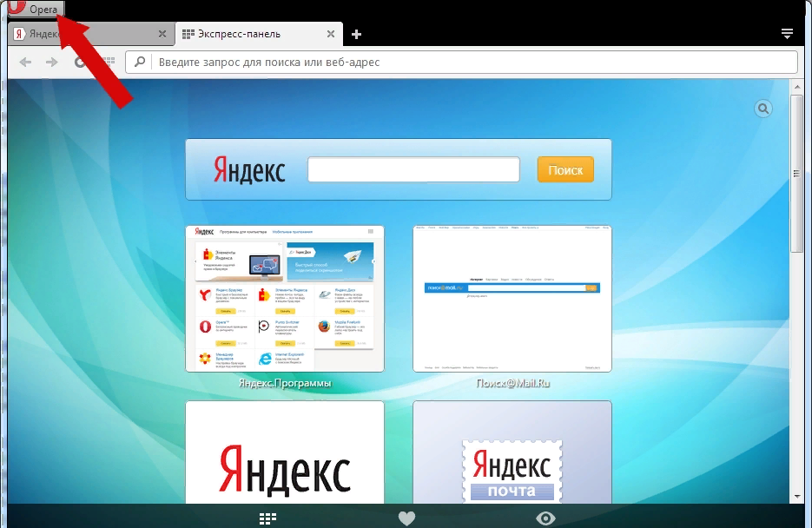Open the tab list menu icon

787,34
